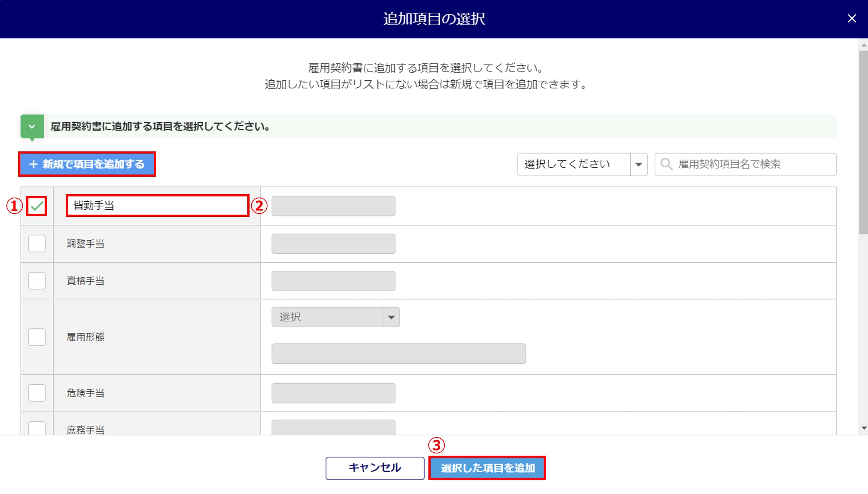
Task: Close the 追加項目の選択 dialog with X
Action: point(852,19)
